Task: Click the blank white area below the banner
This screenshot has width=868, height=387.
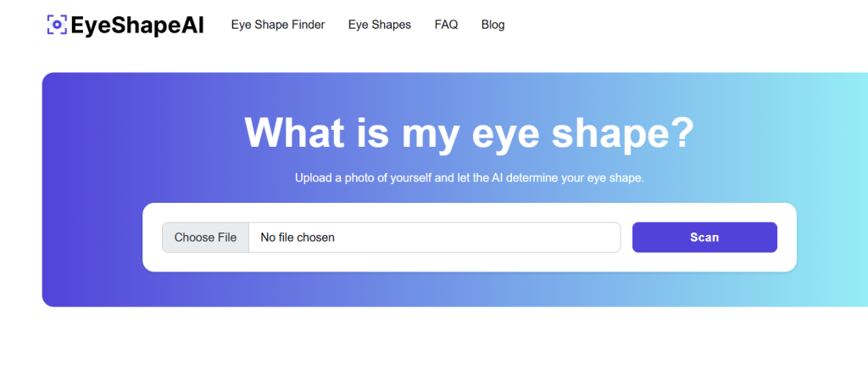Action: point(434,348)
